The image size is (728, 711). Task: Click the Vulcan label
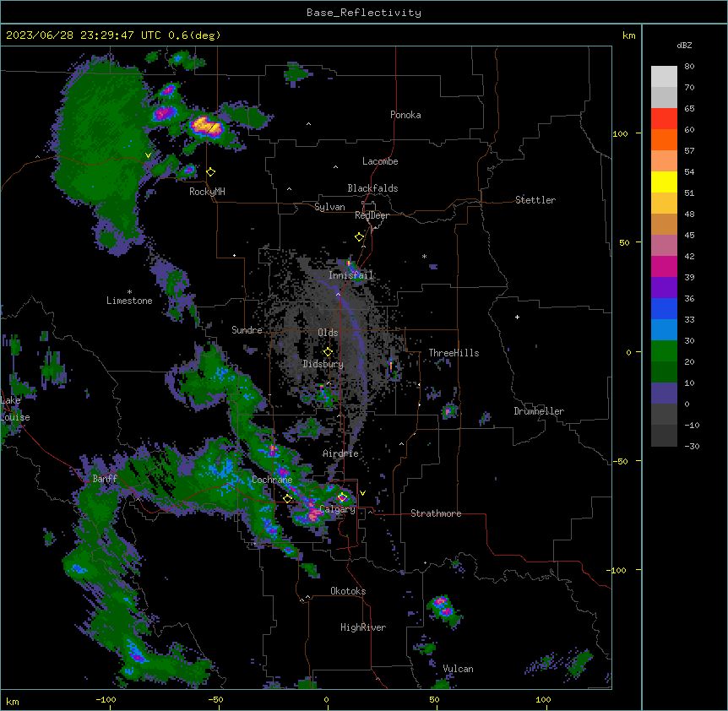[459, 669]
